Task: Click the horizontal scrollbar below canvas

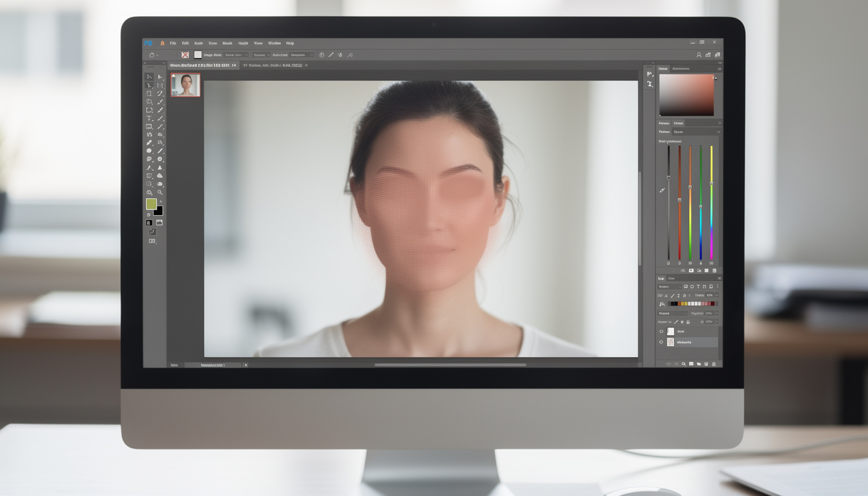Action: pos(450,364)
